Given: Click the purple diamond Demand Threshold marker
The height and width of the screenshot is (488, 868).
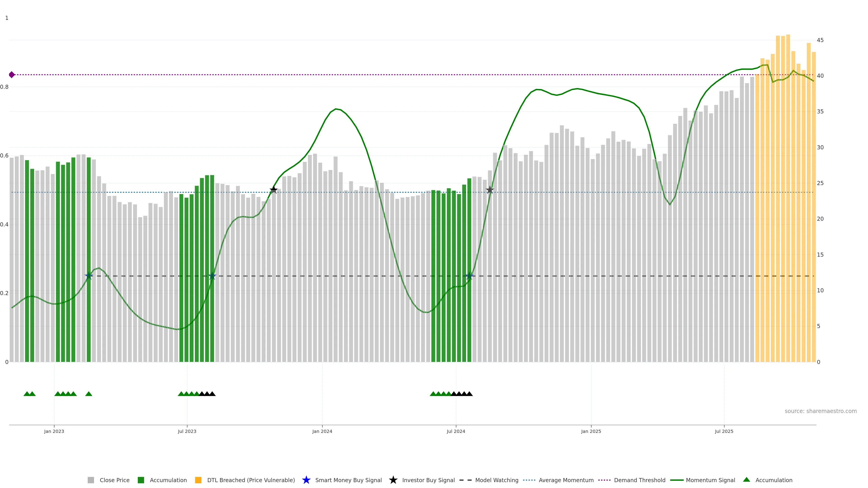Looking at the screenshot, I should 12,75.
